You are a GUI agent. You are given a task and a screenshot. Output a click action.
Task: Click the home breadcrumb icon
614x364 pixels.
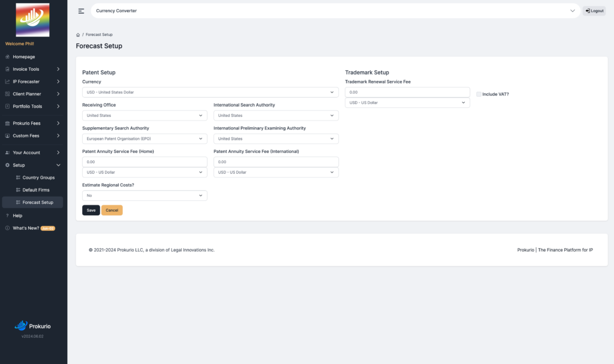tap(78, 35)
